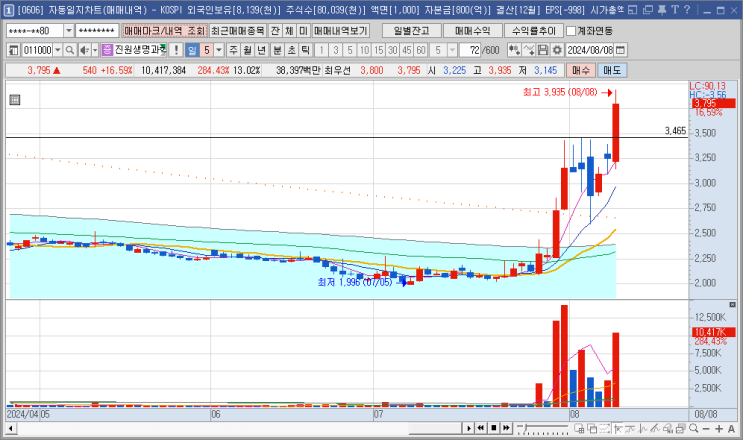Click the small close icon on volume pane

point(732,305)
